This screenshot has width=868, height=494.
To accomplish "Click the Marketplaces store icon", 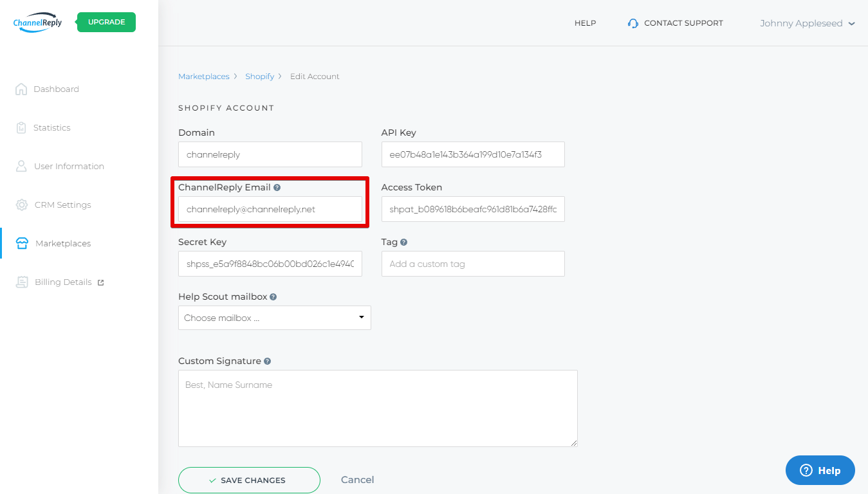I will (22, 243).
